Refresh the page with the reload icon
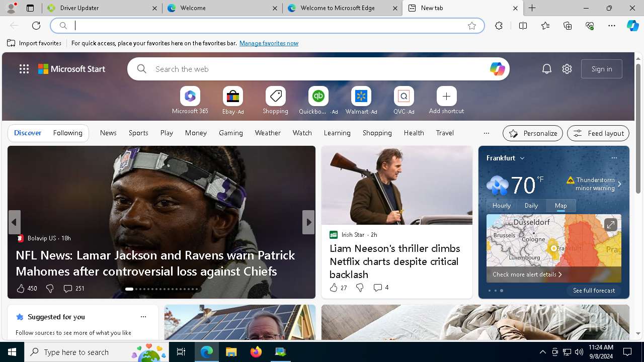This screenshot has width=644, height=362. pos(36,26)
